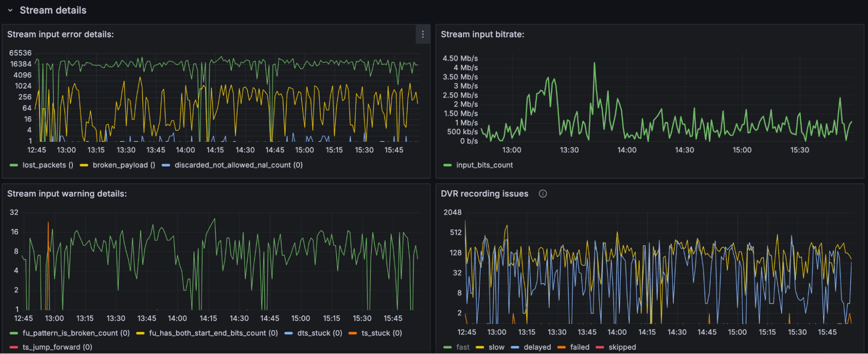Toggle discarded_not_allowed_nal_count legend entry
868x354 pixels.
click(x=238, y=165)
